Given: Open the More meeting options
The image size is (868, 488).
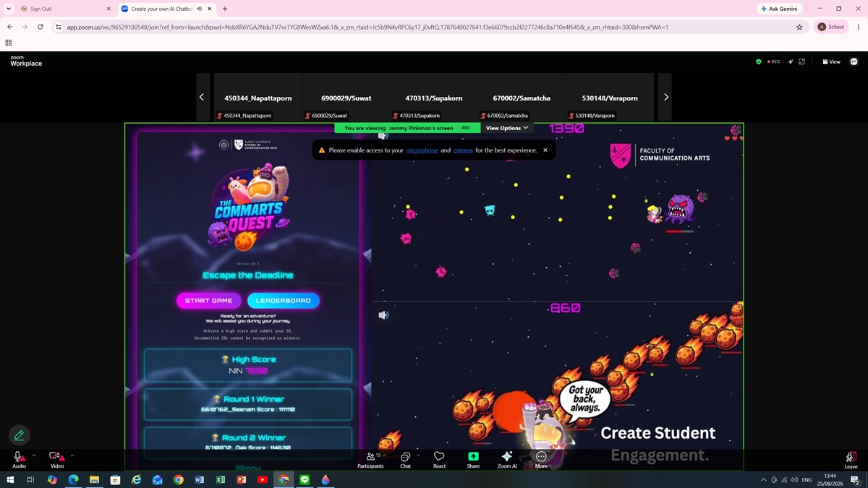Looking at the screenshot, I should pyautogui.click(x=541, y=460).
